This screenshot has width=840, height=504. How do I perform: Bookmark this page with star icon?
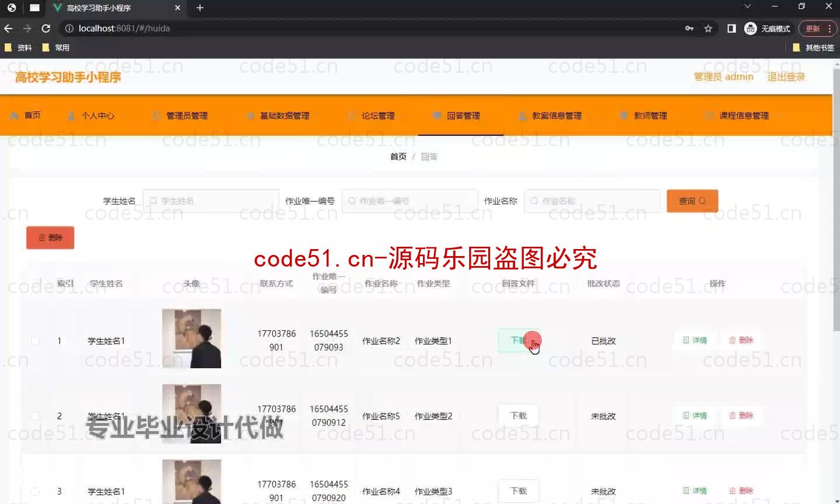pos(708,28)
